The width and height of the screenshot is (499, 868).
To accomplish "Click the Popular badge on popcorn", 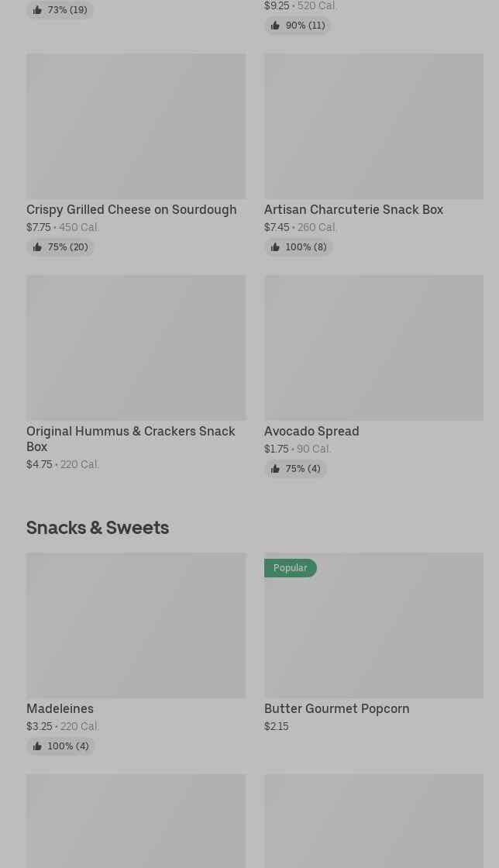I will [291, 568].
